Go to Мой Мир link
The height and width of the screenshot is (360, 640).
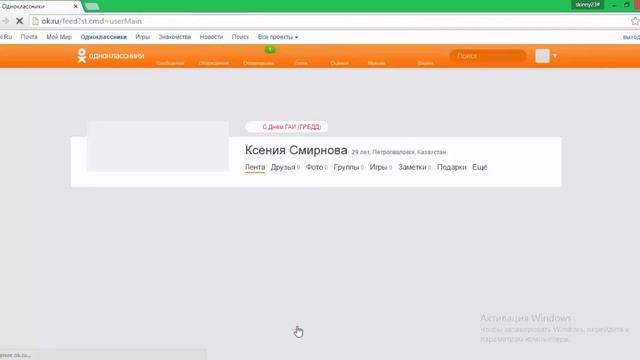point(59,37)
